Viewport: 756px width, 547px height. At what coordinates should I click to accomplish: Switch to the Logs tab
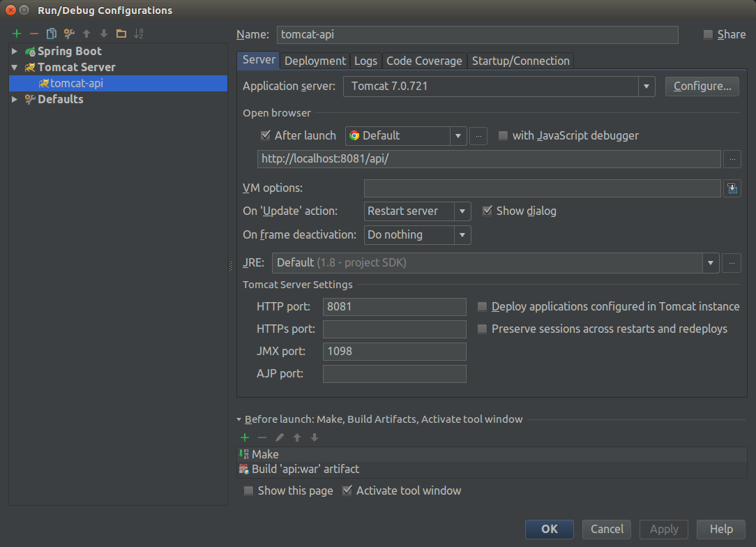(365, 61)
